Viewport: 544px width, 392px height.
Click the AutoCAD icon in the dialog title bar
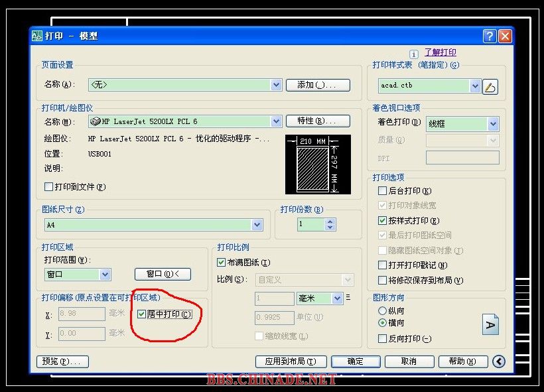point(36,36)
